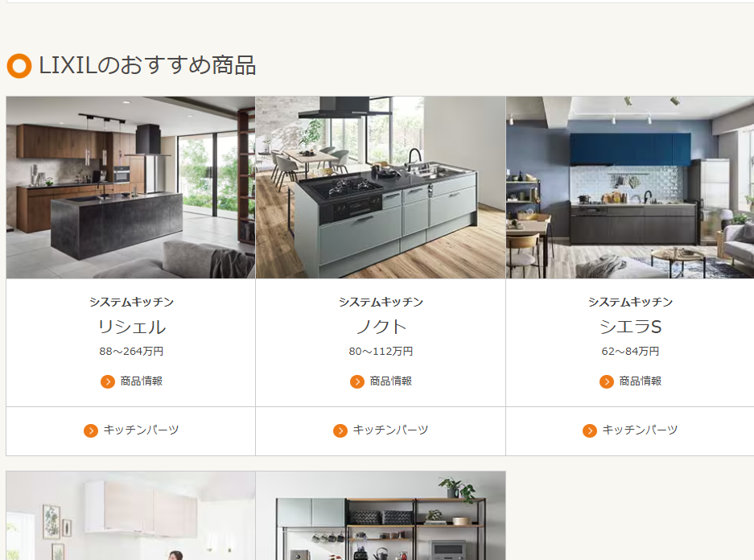Open 商品情報 link for ノクト

390,381
